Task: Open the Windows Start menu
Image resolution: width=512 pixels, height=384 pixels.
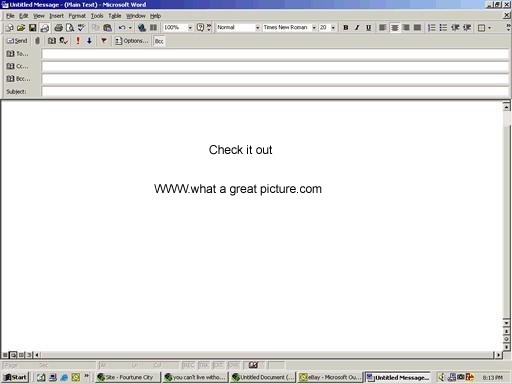Action: point(15,377)
